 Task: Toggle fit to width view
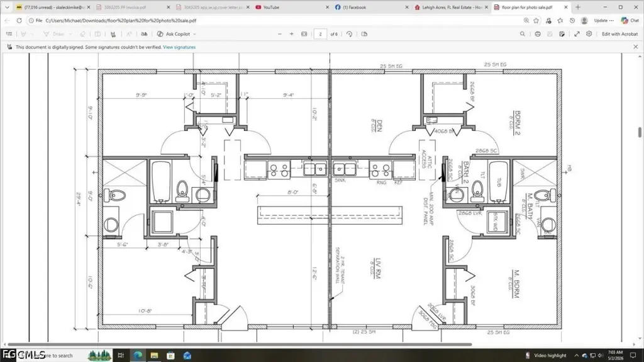[304, 34]
